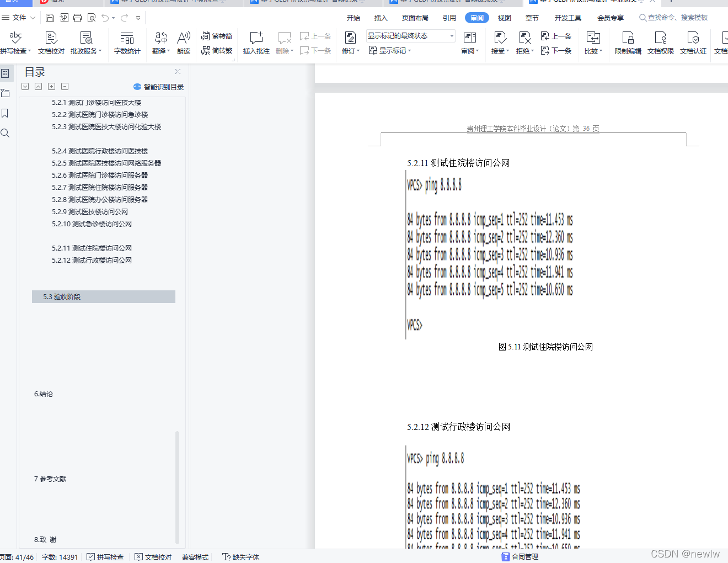Switch to 开发工具 ribbon tab
This screenshot has height=563, width=728.
tap(568, 18)
